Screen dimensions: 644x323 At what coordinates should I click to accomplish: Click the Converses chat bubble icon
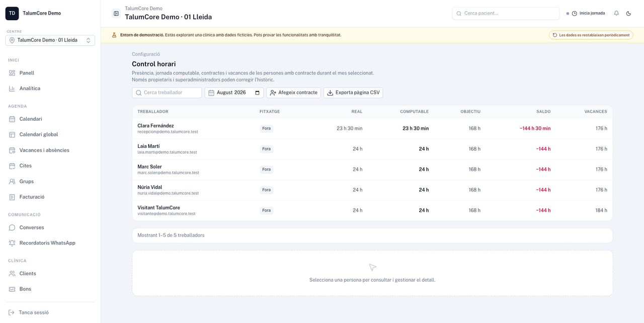coord(12,228)
